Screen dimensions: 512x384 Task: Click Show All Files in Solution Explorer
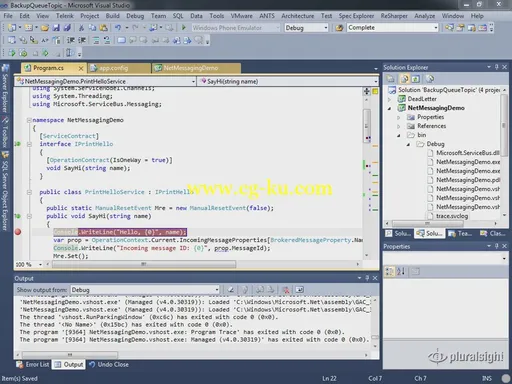click(x=404, y=79)
